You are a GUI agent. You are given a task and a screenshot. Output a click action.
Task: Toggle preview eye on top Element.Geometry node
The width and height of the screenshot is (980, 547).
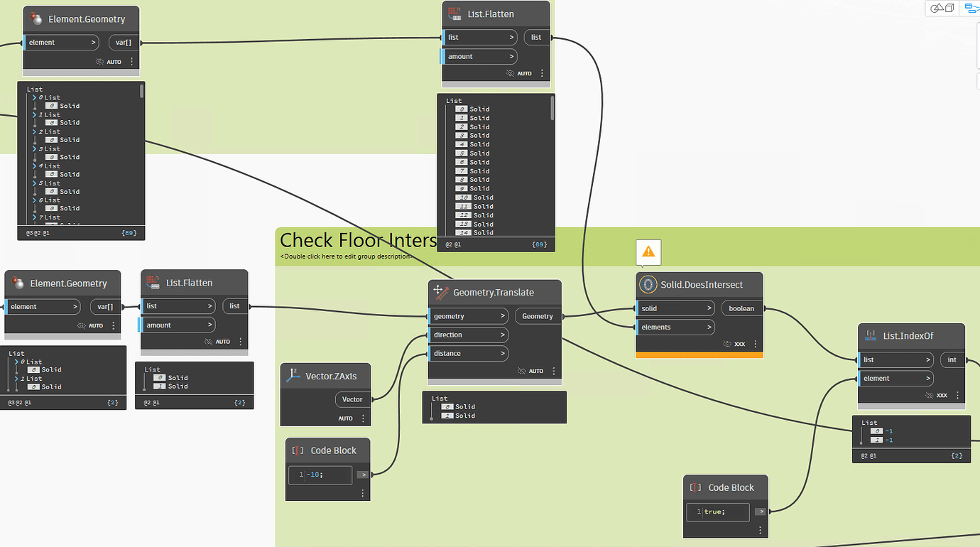(x=99, y=62)
